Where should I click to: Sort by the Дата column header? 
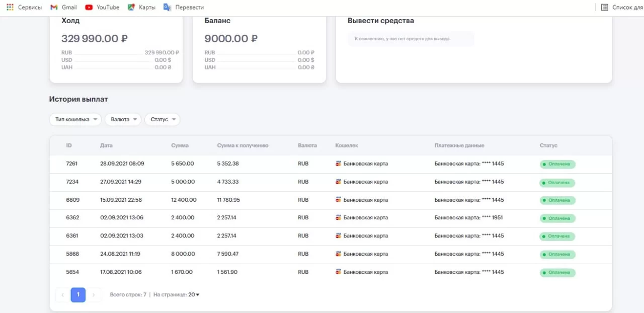pyautogui.click(x=106, y=145)
